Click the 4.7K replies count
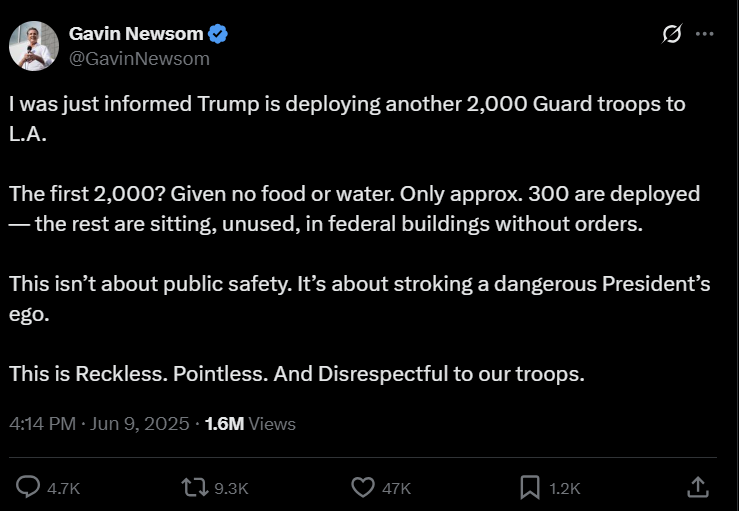The image size is (739, 511). (63, 488)
